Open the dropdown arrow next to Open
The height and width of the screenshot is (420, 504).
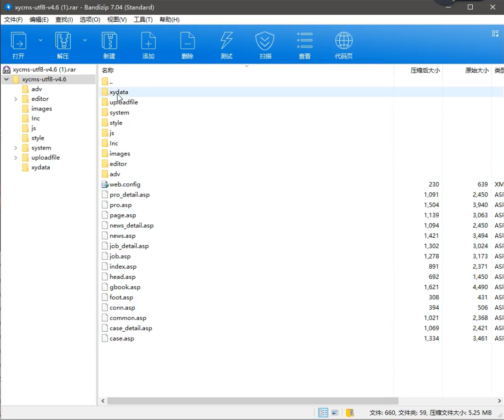pyautogui.click(x=40, y=40)
